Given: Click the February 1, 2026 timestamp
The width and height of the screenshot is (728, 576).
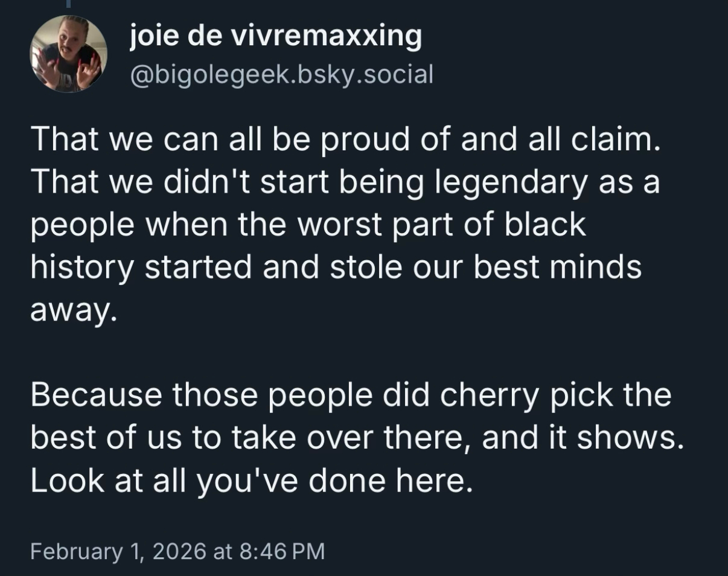Looking at the screenshot, I should tap(177, 551).
